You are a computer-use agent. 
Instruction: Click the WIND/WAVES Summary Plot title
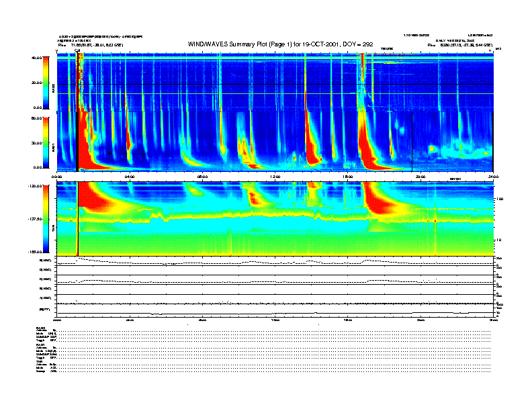(x=280, y=44)
